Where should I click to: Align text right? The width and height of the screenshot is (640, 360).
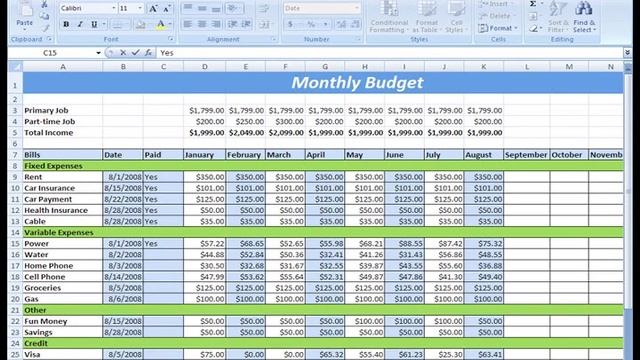click(x=216, y=24)
